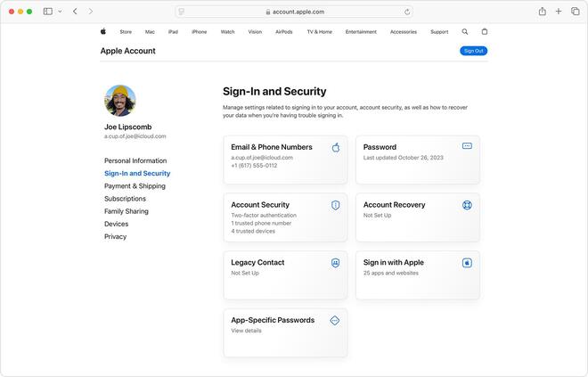Screen dimensions: 588x377
Task: Open Support in the Apple nav
Action: [x=439, y=32]
